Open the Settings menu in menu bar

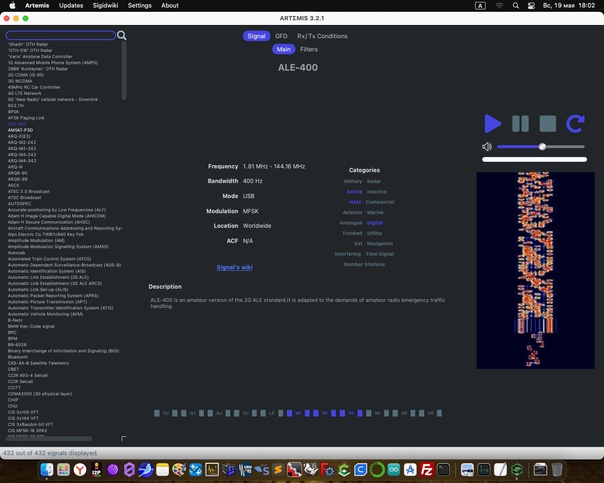point(140,5)
